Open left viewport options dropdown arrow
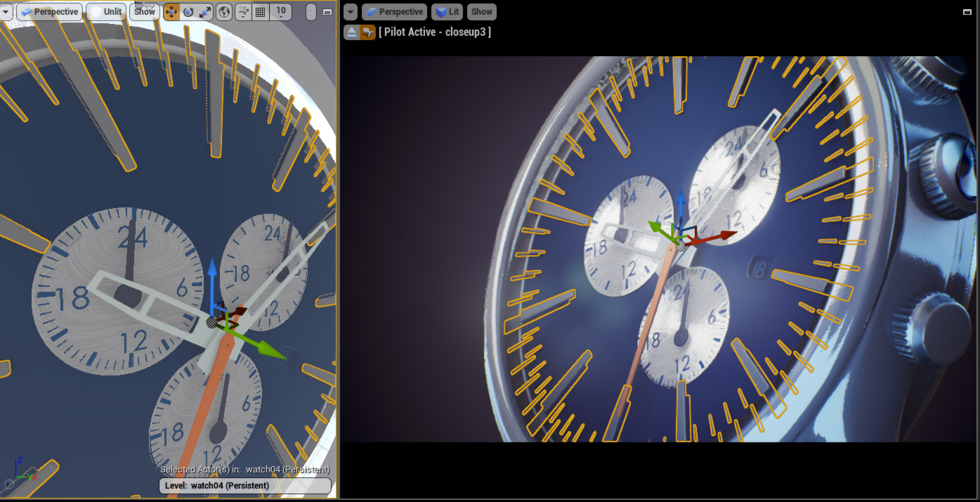 [x=6, y=12]
